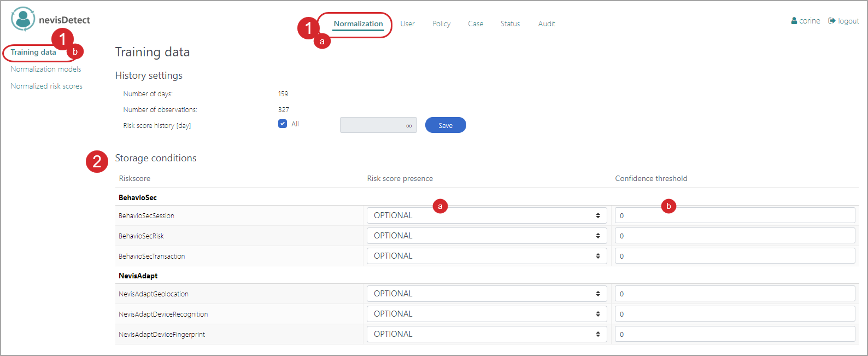
Task: Click the risk score history days field
Action: click(378, 125)
